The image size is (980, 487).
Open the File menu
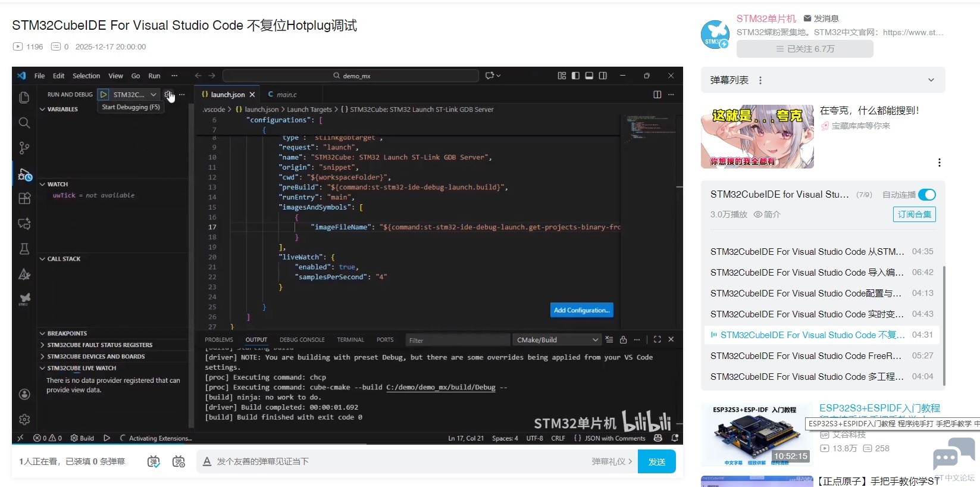point(40,76)
